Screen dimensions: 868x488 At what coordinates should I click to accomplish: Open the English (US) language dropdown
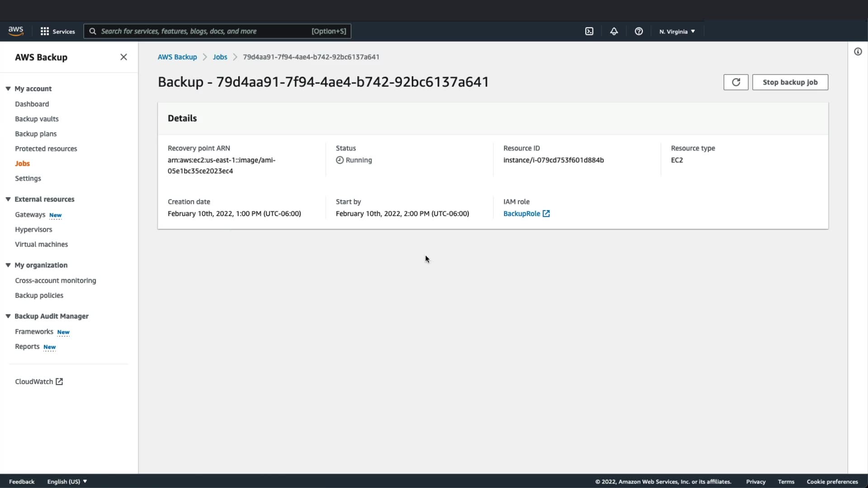click(x=67, y=482)
